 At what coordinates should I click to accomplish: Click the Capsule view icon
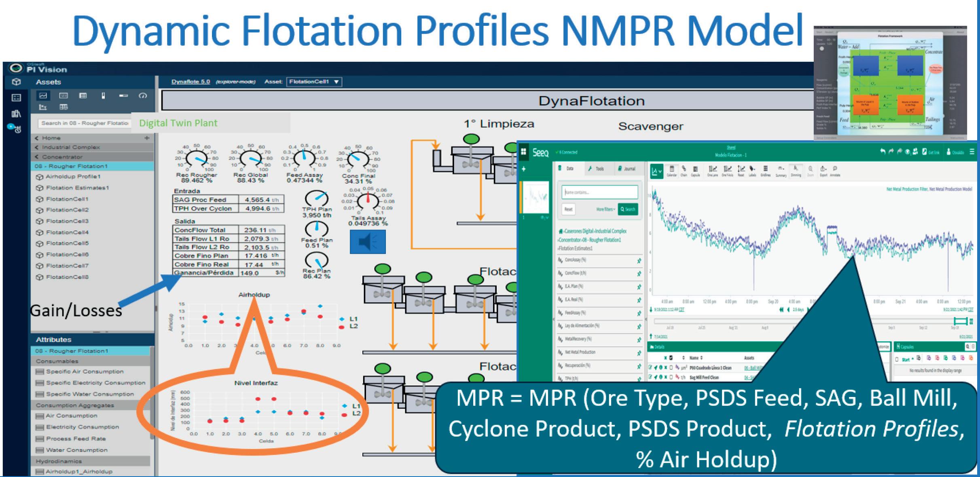pos(695,170)
